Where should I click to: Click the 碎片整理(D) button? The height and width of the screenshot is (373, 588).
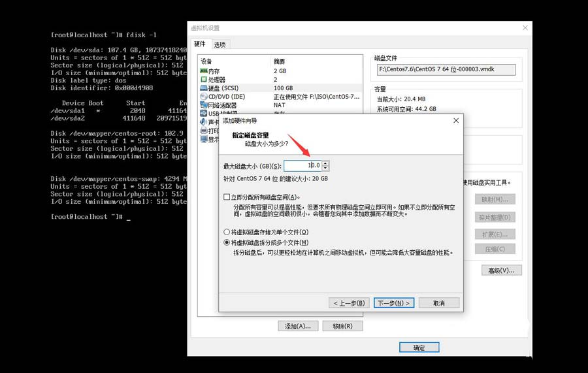[x=495, y=217]
